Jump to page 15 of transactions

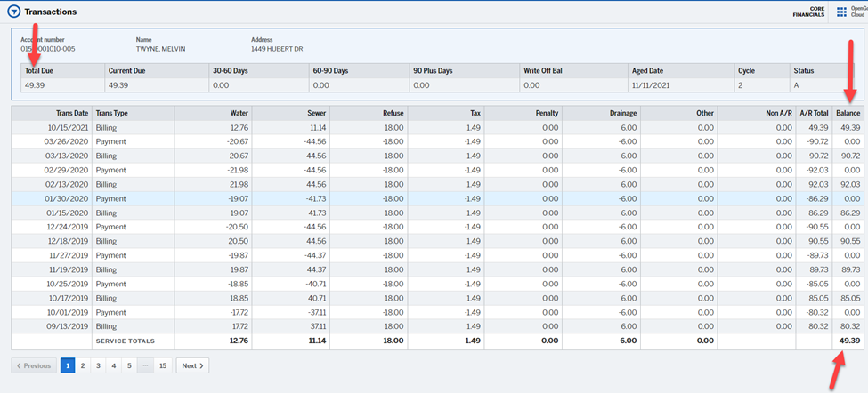(x=162, y=365)
